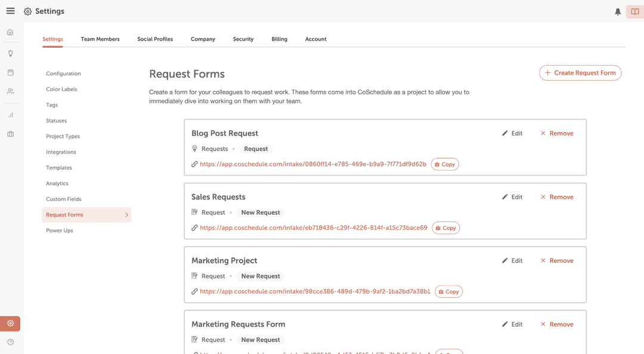View Analytics using the bar chart sidebar icon
Screen dimensions: 644x354
(x=10, y=114)
